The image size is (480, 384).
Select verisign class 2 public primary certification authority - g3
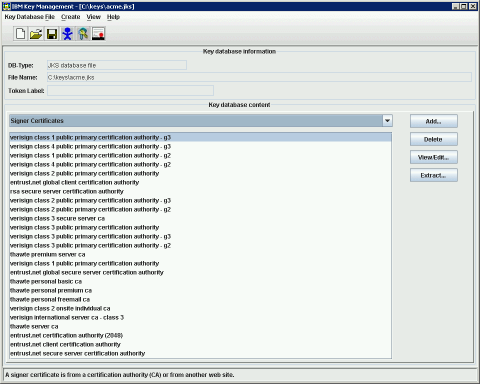200,200
